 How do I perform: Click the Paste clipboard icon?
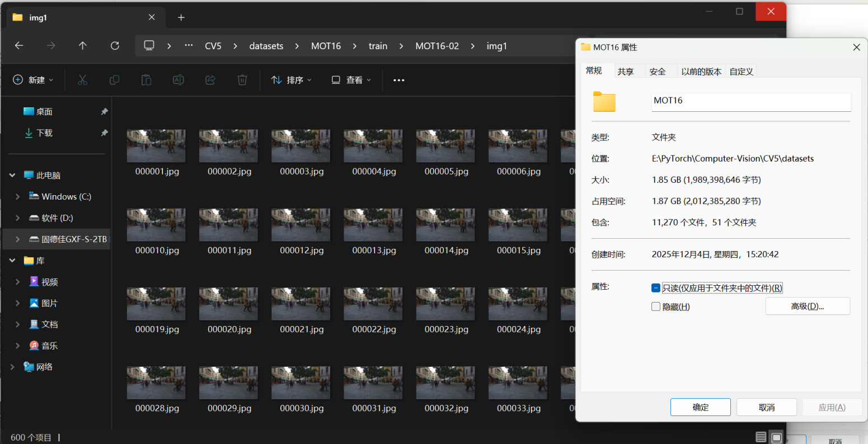click(x=146, y=80)
